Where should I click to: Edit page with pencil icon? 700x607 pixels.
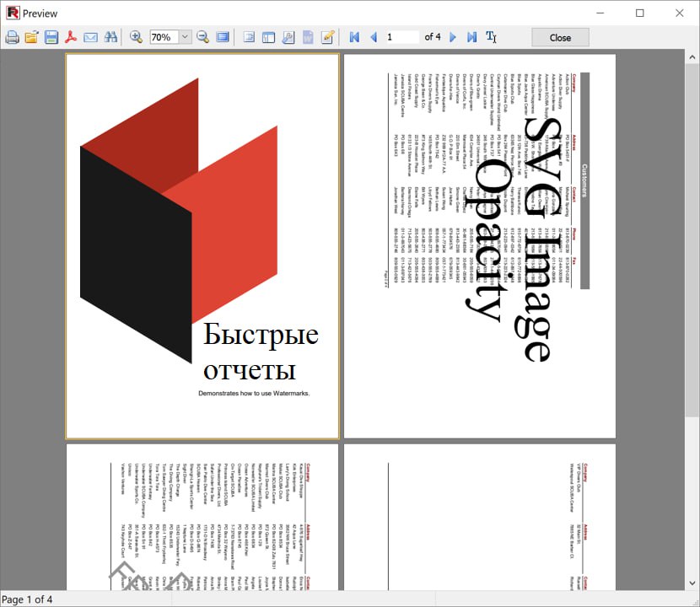pyautogui.click(x=328, y=37)
